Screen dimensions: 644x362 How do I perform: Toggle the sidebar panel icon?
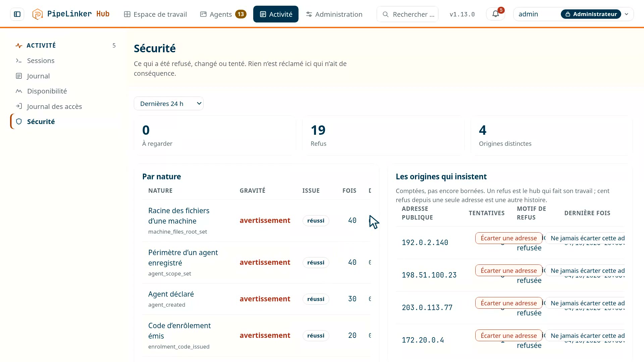point(17,14)
